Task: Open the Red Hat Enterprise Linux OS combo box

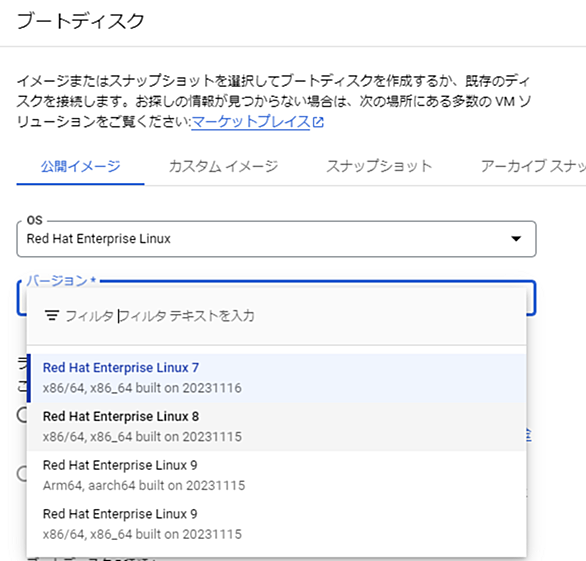Action: tap(276, 239)
